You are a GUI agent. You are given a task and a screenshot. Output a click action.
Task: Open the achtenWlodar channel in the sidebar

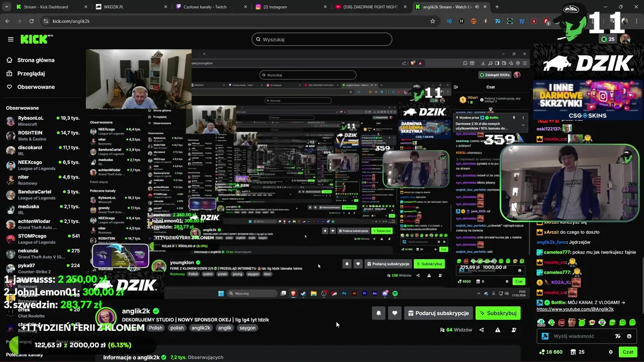[43, 224]
